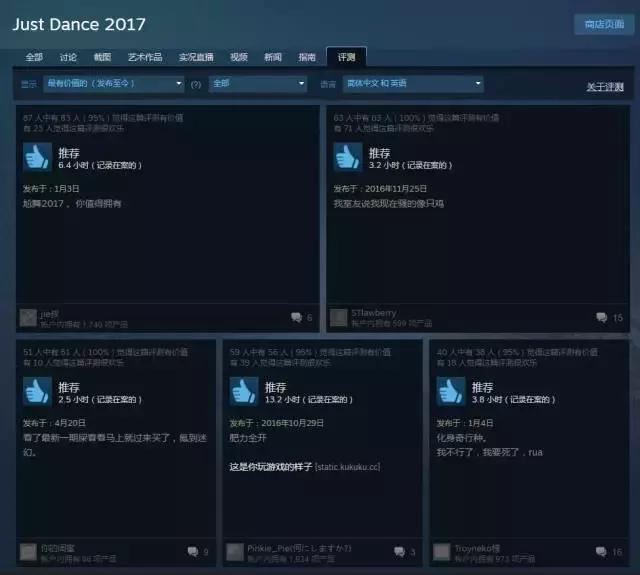This screenshot has width=640, height=575.
Task: Open comments on Troyneko's review
Action: tap(609, 552)
